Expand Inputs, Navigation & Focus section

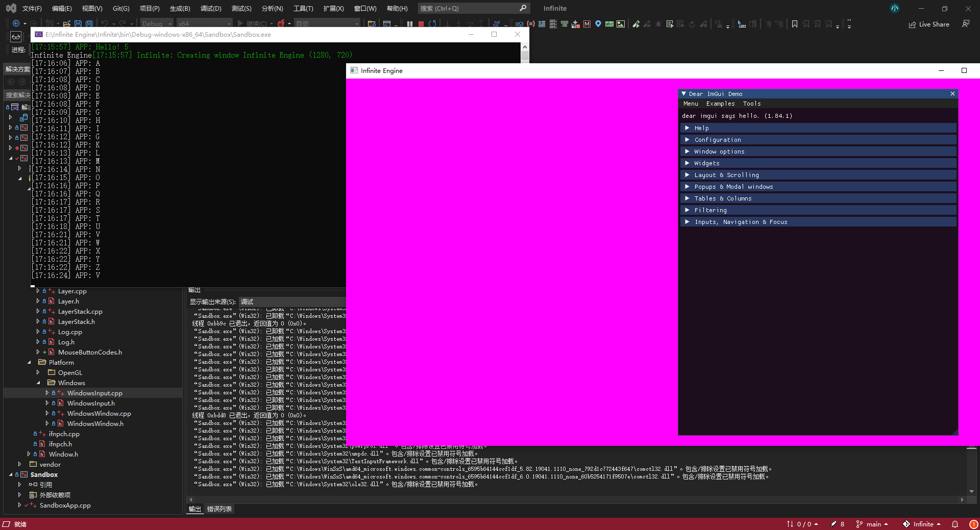tap(818, 222)
